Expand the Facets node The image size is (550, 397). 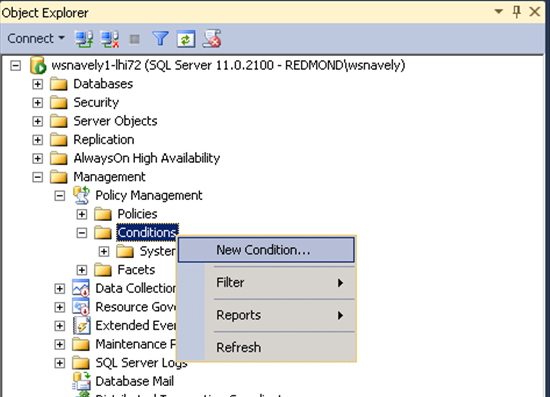tap(82, 270)
